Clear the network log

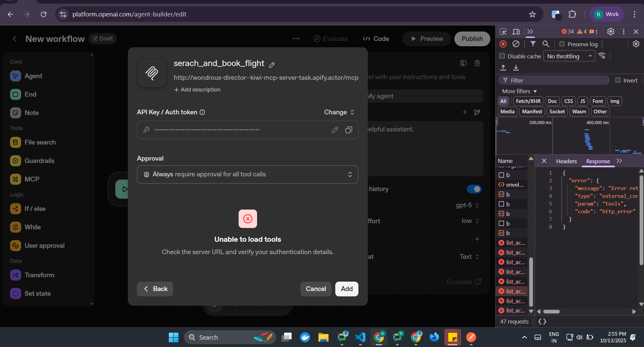pos(516,44)
